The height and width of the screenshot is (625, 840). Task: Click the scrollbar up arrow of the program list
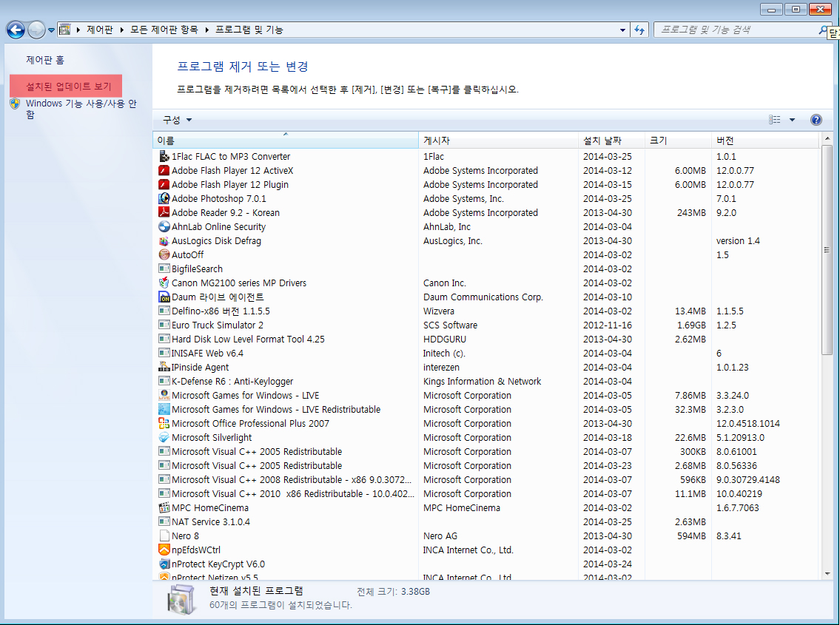click(x=827, y=138)
